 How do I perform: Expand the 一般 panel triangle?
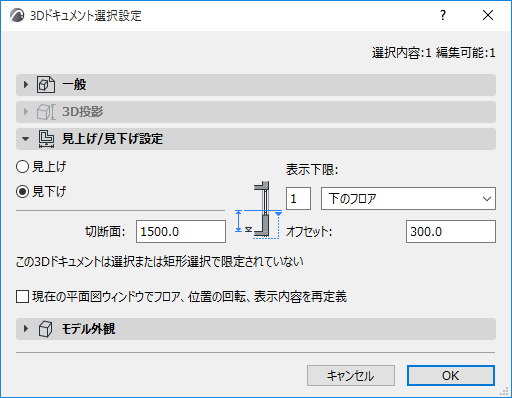click(x=26, y=85)
